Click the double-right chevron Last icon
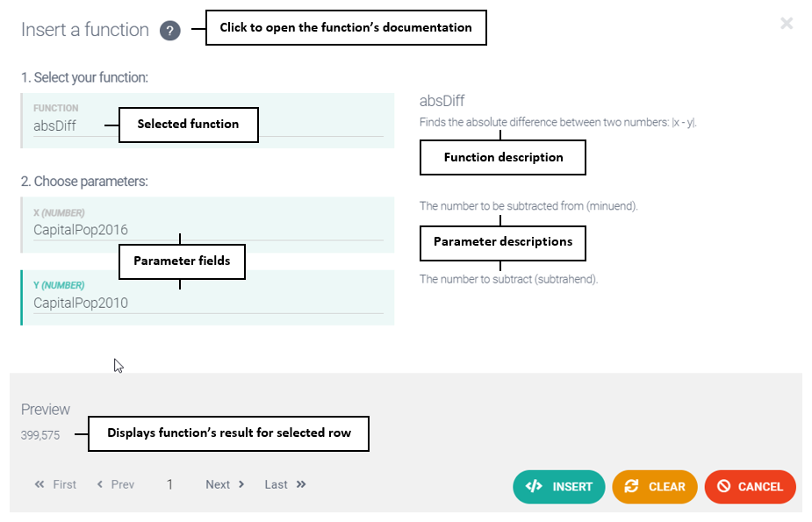Viewport: 812px width, 522px height. click(301, 484)
